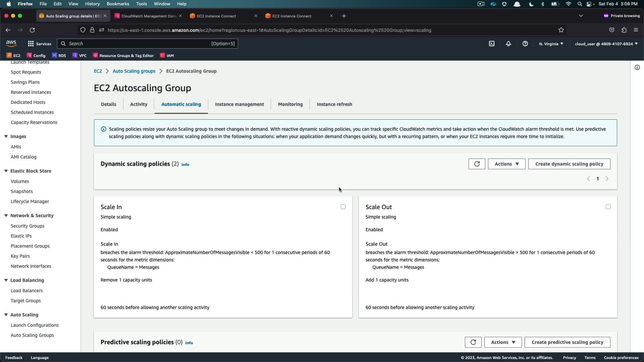The image size is (644, 362).
Task: Select the Scale In policy checkbox
Action: click(343, 207)
